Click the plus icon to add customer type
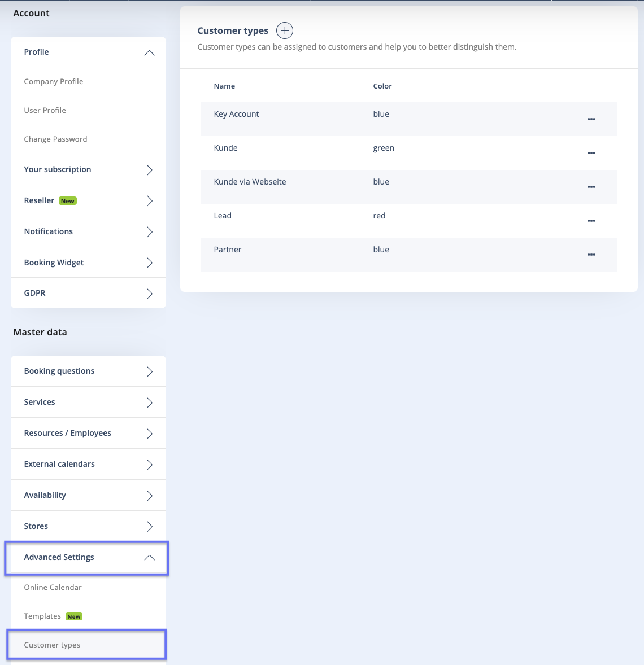The height and width of the screenshot is (665, 644). pos(285,30)
